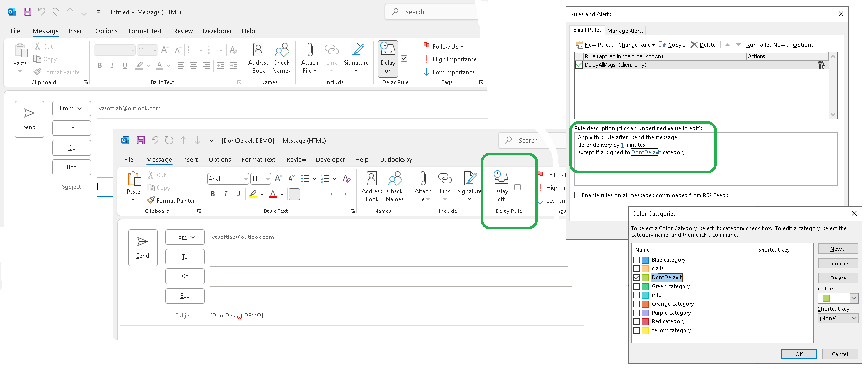Image resolution: width=868 pixels, height=369 pixels.
Task: Check the Green category checkbox
Action: [x=636, y=287]
